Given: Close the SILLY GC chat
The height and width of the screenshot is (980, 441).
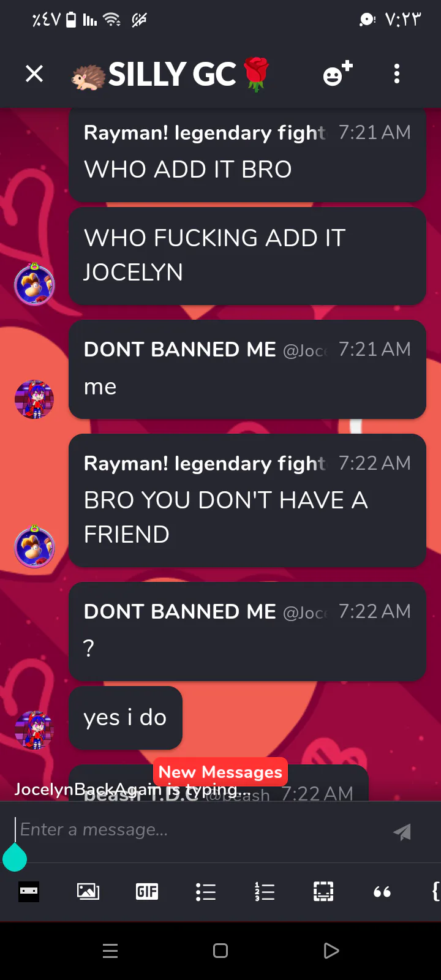Looking at the screenshot, I should pos(34,74).
